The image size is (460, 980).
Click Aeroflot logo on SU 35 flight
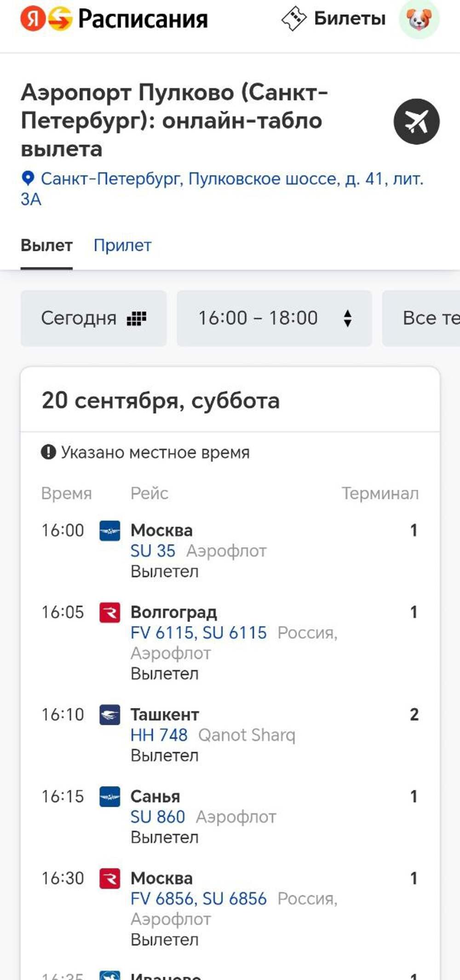[x=110, y=531]
